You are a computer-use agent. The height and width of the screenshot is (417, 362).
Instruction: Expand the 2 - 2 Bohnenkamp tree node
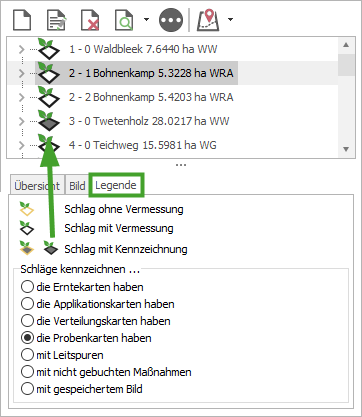point(22,97)
